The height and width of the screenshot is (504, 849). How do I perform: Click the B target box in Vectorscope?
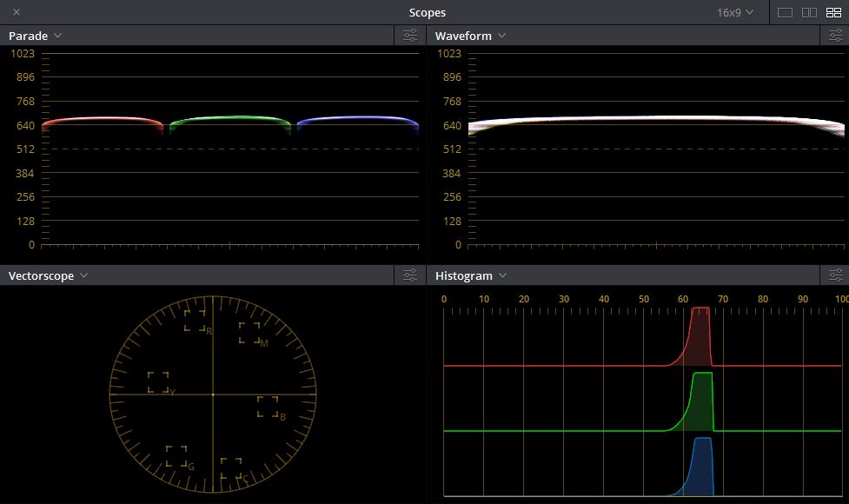click(268, 407)
